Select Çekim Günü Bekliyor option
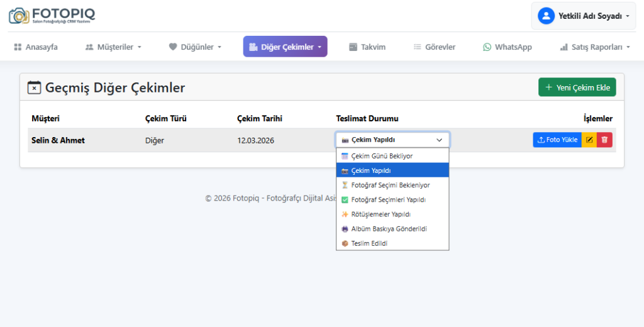 point(382,156)
